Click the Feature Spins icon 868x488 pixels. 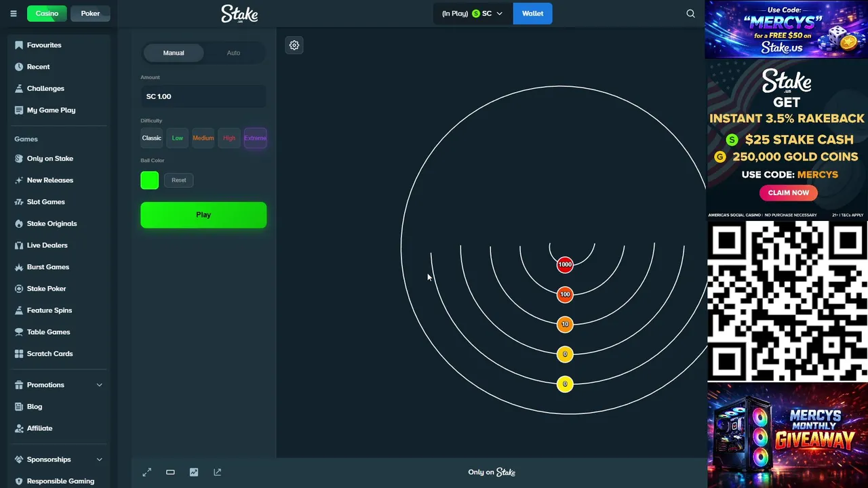coord(19,310)
